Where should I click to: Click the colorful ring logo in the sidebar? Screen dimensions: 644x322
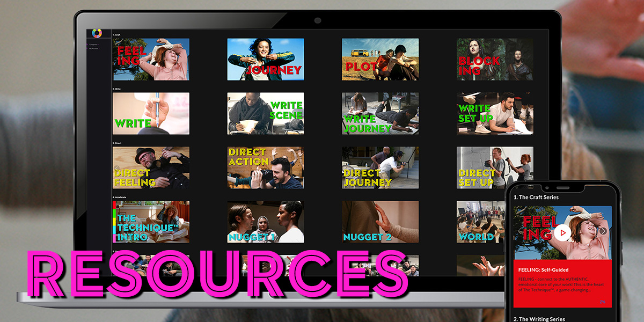97,33
